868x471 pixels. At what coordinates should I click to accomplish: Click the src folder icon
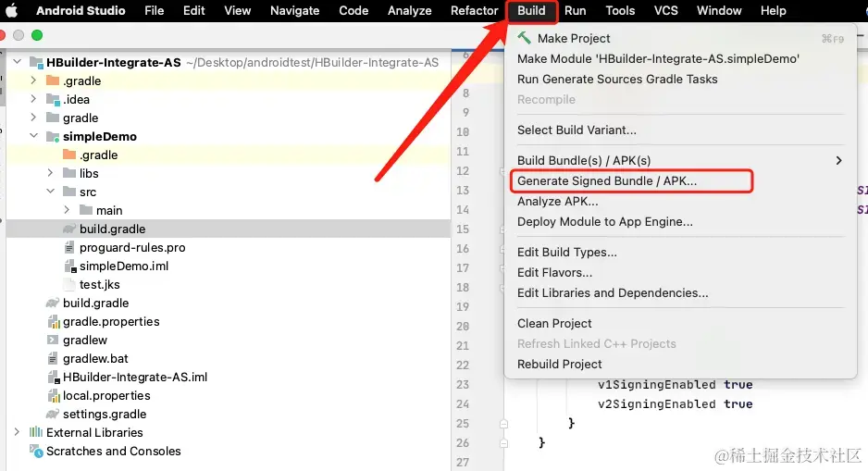pos(69,192)
